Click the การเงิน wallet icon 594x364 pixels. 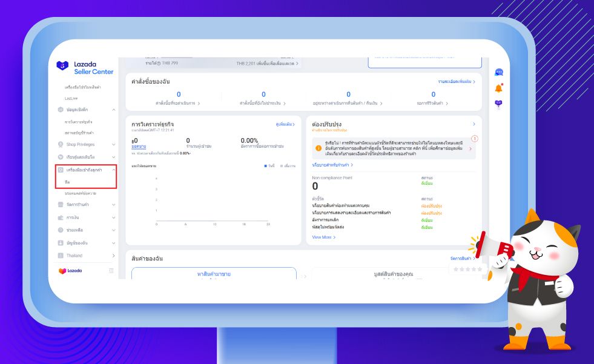pyautogui.click(x=60, y=217)
